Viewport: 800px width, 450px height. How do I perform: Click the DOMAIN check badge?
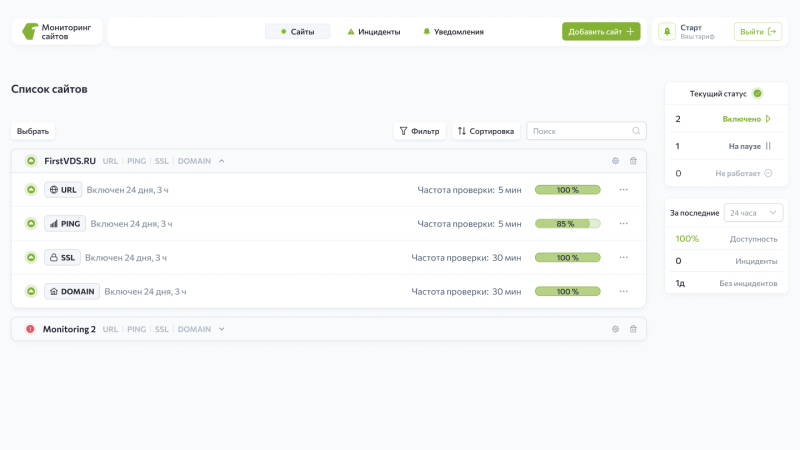coord(72,291)
